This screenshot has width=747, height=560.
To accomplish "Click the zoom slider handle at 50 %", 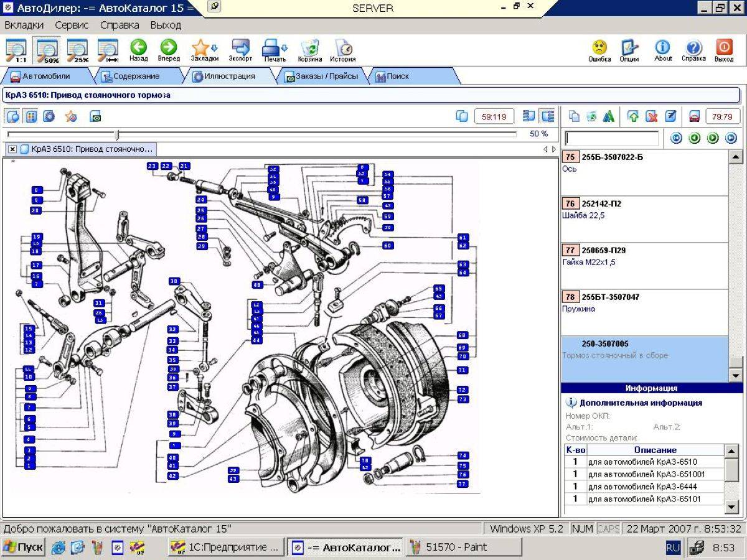I will point(116,134).
